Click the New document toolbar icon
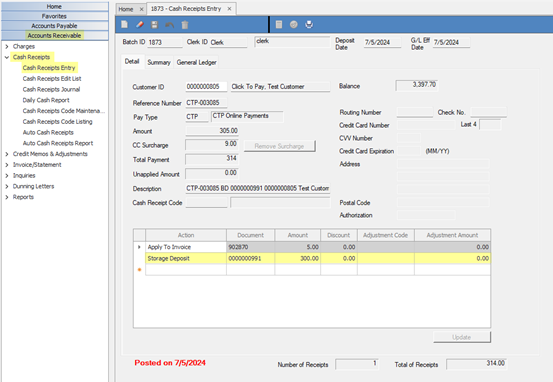Screen dimensions: 553x382 point(124,24)
